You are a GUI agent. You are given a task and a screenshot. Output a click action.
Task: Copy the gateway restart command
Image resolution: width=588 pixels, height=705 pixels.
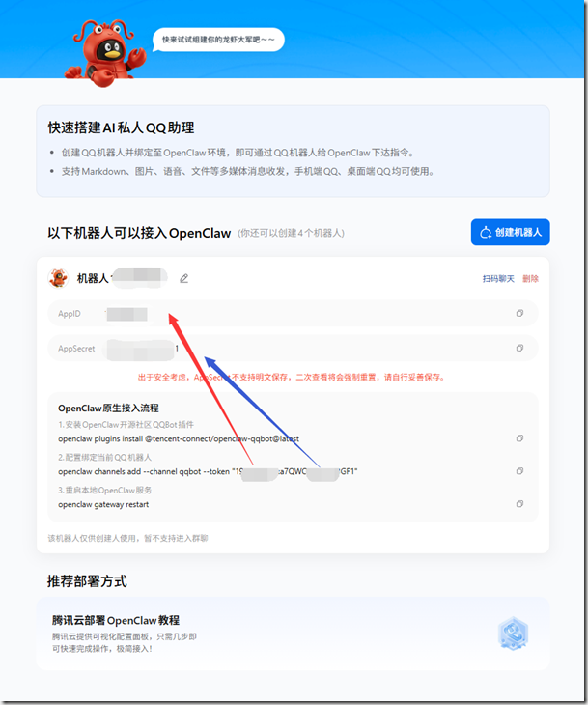coord(519,504)
